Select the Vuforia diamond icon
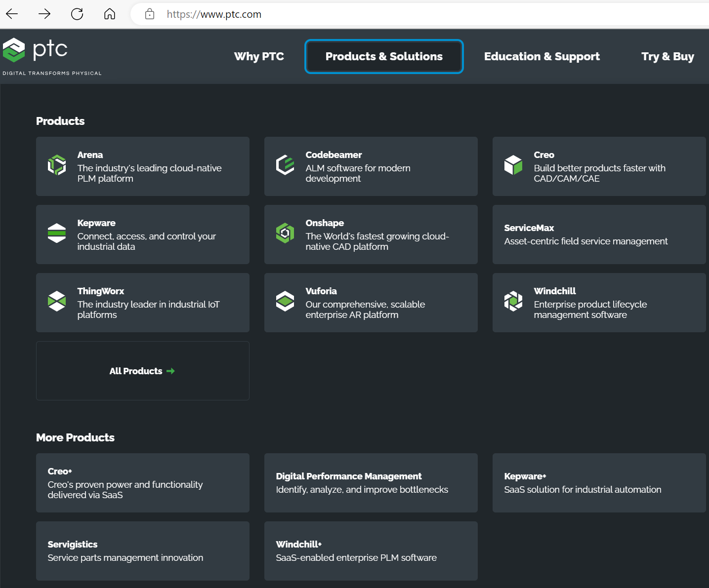Screen dimensions: 709x588 [x=285, y=301]
